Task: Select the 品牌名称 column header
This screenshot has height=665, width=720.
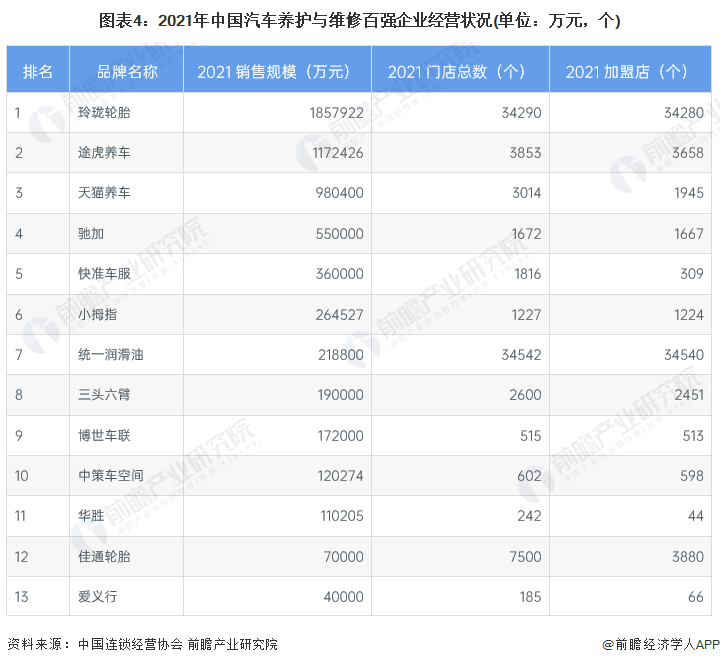Action: (127, 71)
